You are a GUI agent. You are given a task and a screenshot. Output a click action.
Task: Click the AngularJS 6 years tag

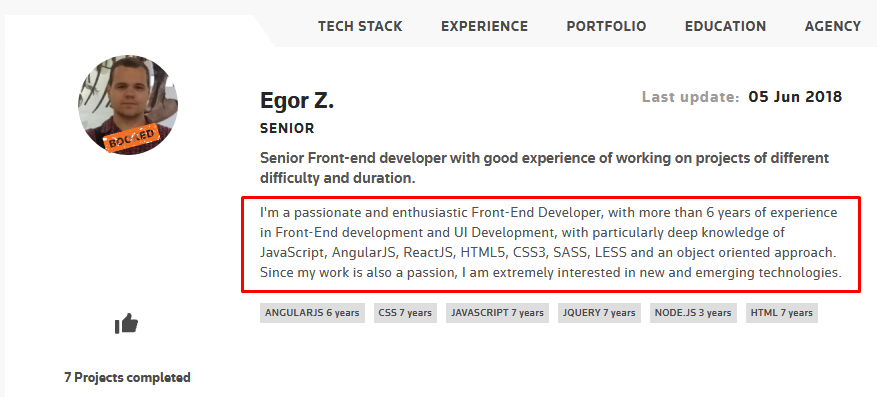tap(312, 313)
